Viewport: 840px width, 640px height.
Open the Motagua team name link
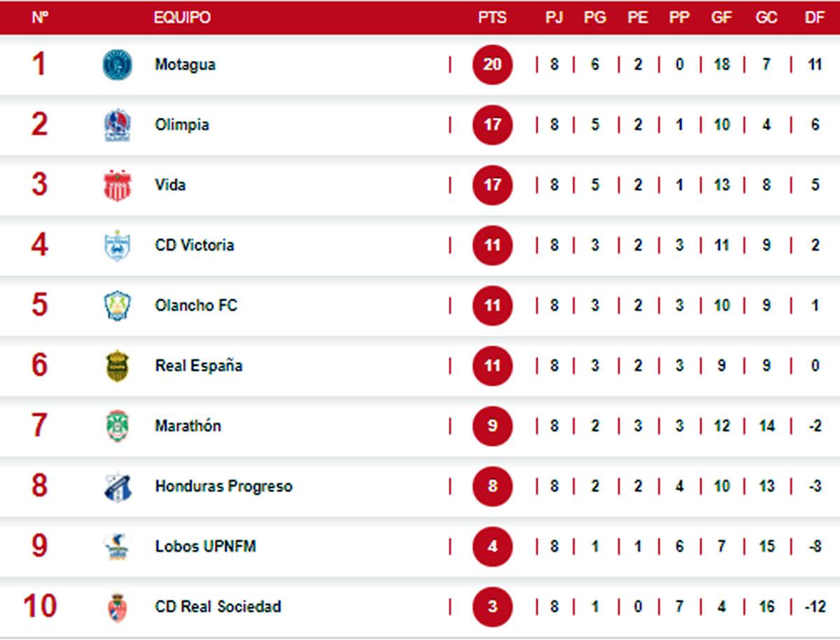185,65
